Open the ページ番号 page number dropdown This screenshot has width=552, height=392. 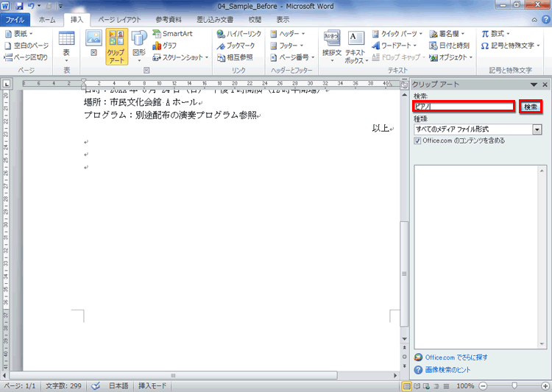292,57
